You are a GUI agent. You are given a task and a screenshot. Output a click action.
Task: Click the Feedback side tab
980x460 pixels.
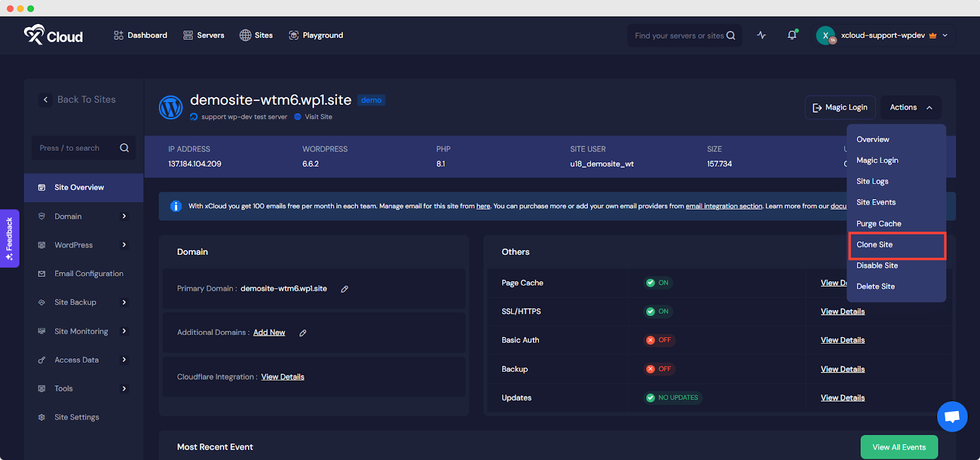pyautogui.click(x=9, y=238)
